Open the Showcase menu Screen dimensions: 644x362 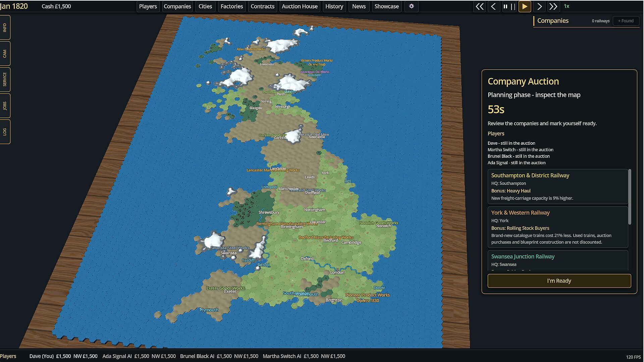coord(386,6)
